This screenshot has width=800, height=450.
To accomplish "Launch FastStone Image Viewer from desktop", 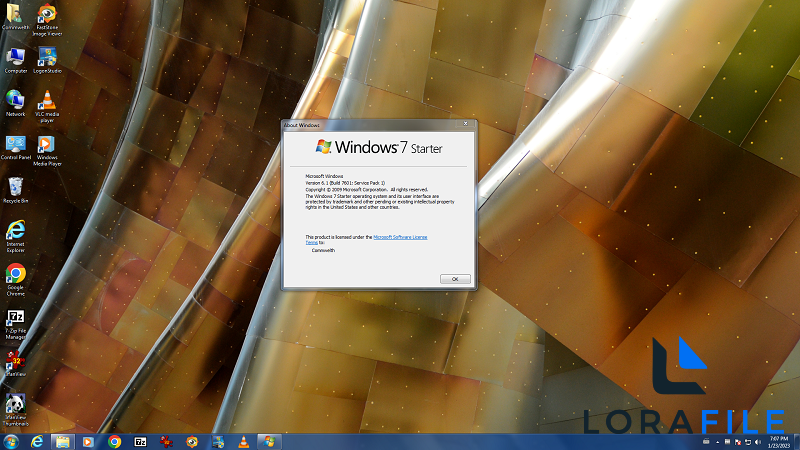I will pyautogui.click(x=47, y=19).
